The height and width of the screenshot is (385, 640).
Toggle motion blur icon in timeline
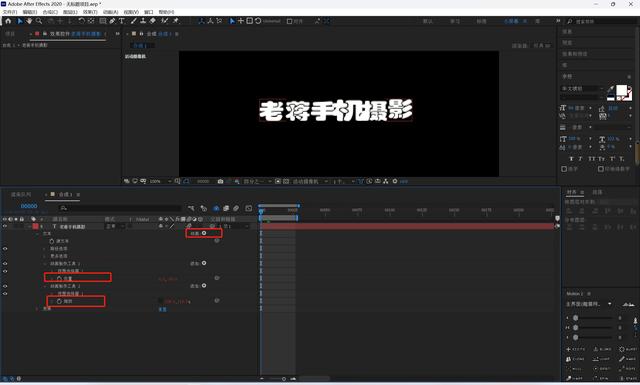[x=236, y=208]
